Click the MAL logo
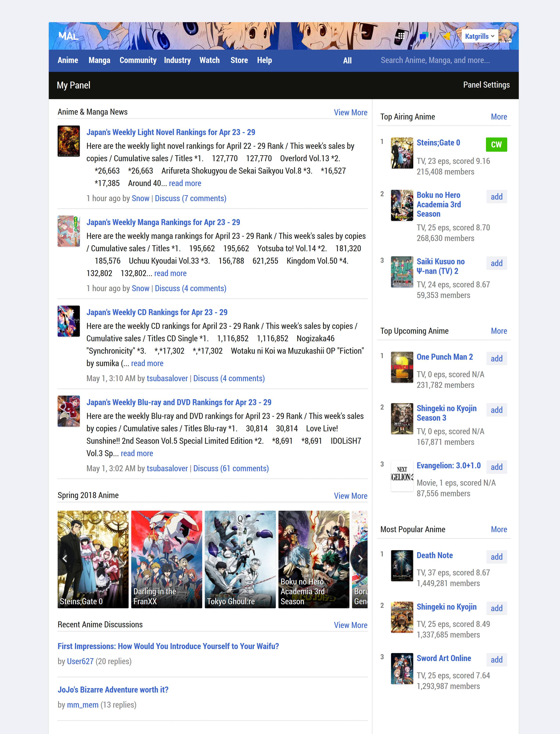Screen dimensions: 560x734 point(68,36)
